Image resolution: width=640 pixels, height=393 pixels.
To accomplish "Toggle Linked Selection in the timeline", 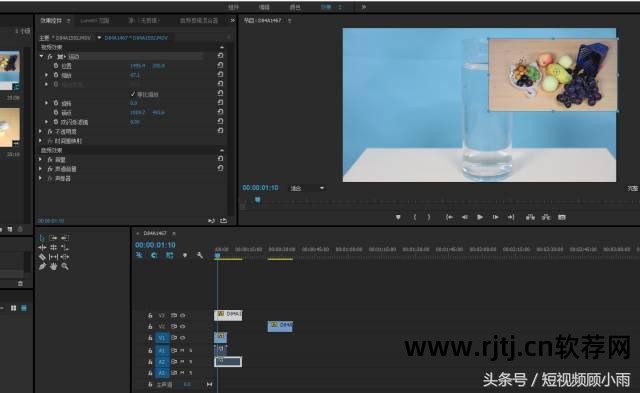I will (169, 255).
